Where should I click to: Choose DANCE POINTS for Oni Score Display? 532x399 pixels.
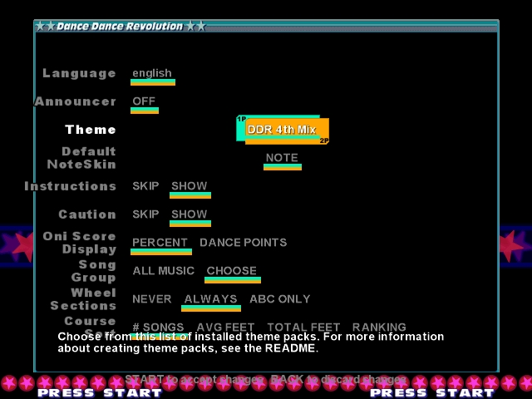click(x=243, y=243)
